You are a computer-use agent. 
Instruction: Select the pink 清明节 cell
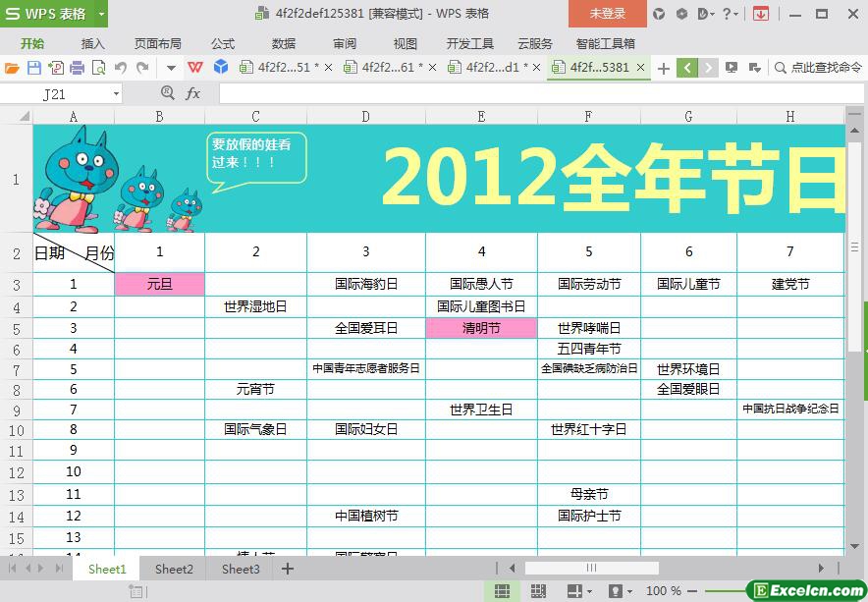481,328
